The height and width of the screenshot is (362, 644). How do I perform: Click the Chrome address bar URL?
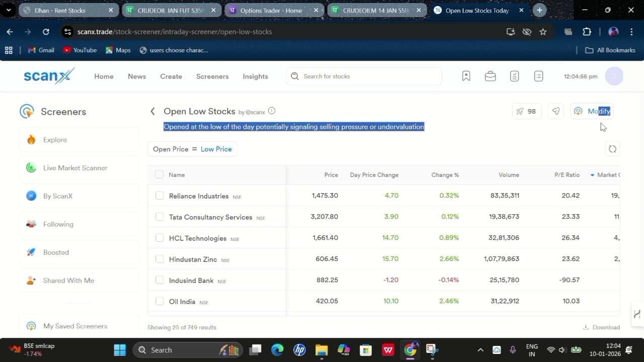tap(175, 32)
